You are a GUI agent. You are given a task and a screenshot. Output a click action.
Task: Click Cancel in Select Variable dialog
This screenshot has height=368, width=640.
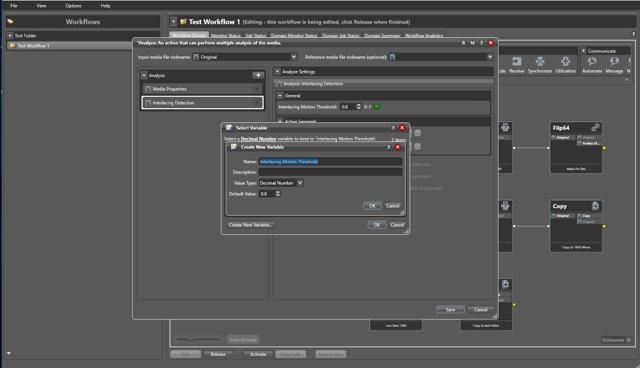pos(397,225)
